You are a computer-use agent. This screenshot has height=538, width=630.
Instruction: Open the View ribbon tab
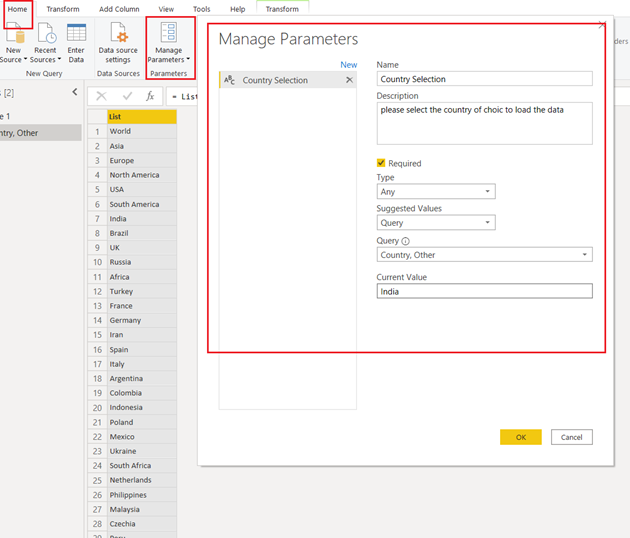[x=166, y=9]
